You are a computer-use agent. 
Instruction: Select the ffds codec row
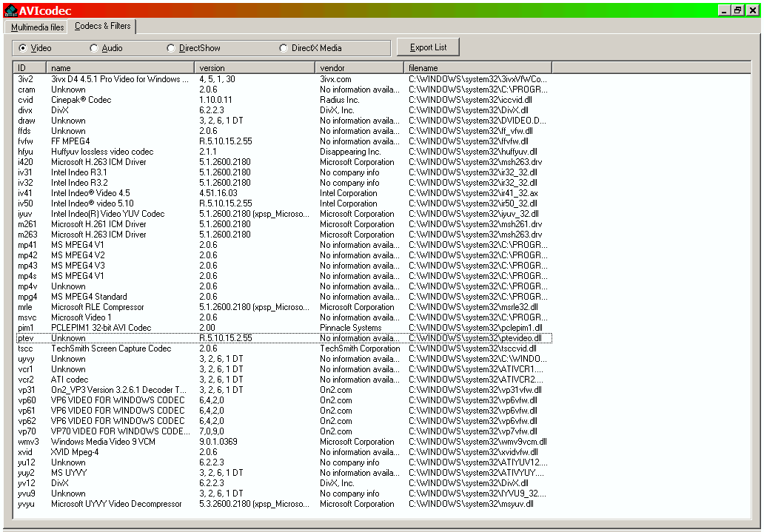point(283,131)
